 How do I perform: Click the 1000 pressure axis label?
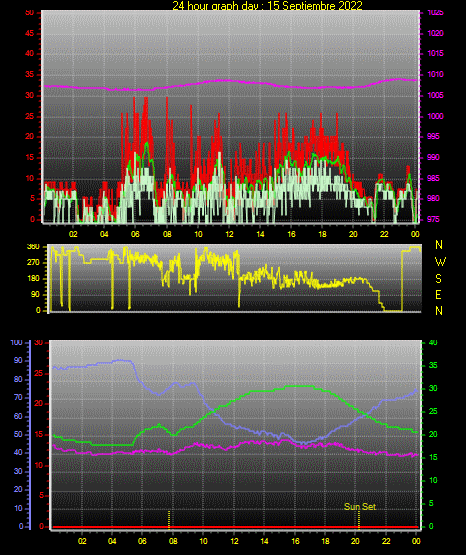pyautogui.click(x=435, y=116)
